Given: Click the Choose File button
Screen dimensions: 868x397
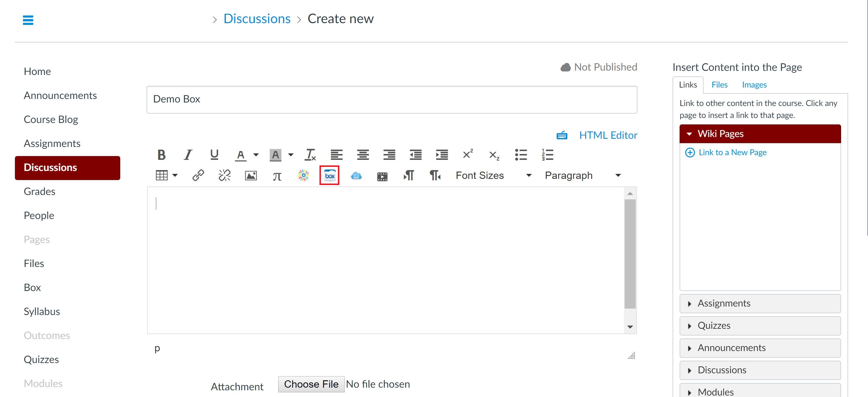Looking at the screenshot, I should click(311, 384).
